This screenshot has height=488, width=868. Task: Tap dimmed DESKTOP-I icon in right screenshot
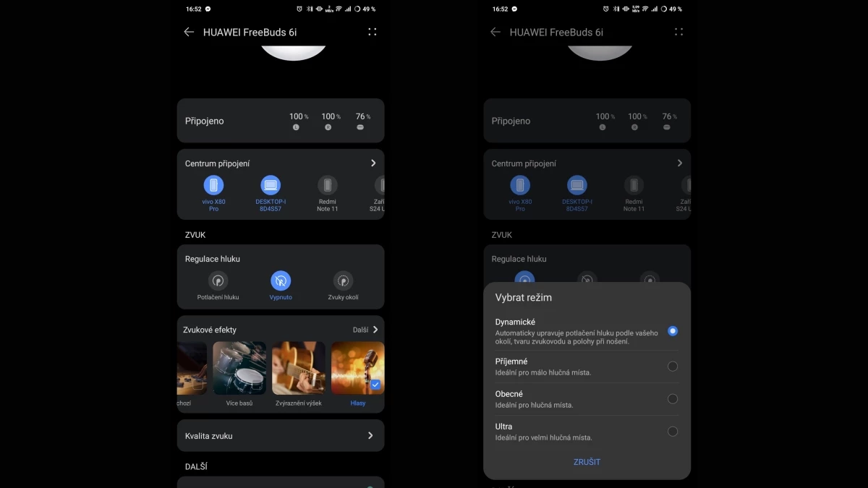(x=577, y=185)
